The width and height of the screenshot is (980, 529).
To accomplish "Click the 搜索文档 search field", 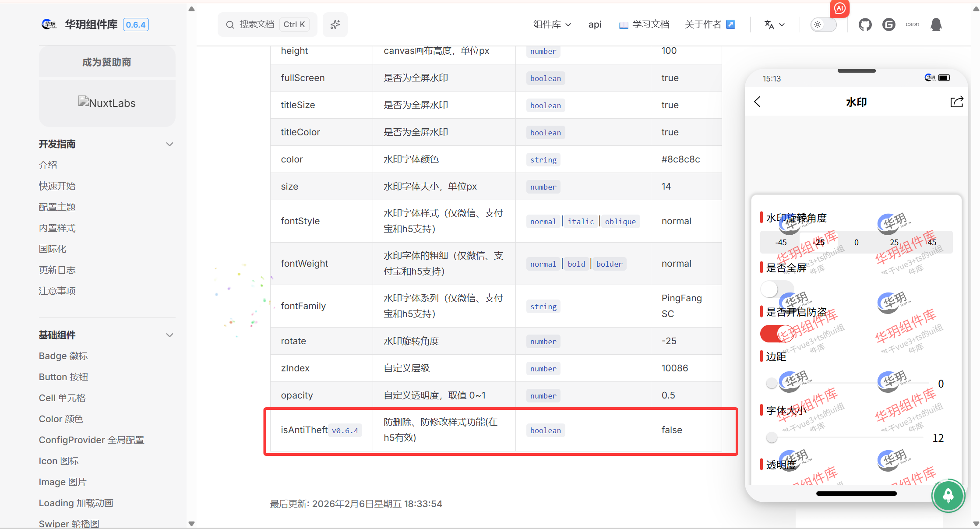I will pyautogui.click(x=267, y=25).
